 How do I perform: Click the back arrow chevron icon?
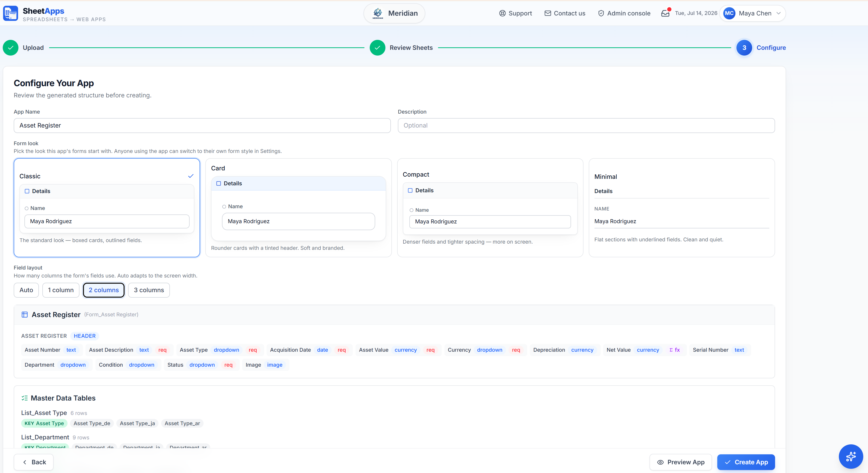[x=25, y=462]
